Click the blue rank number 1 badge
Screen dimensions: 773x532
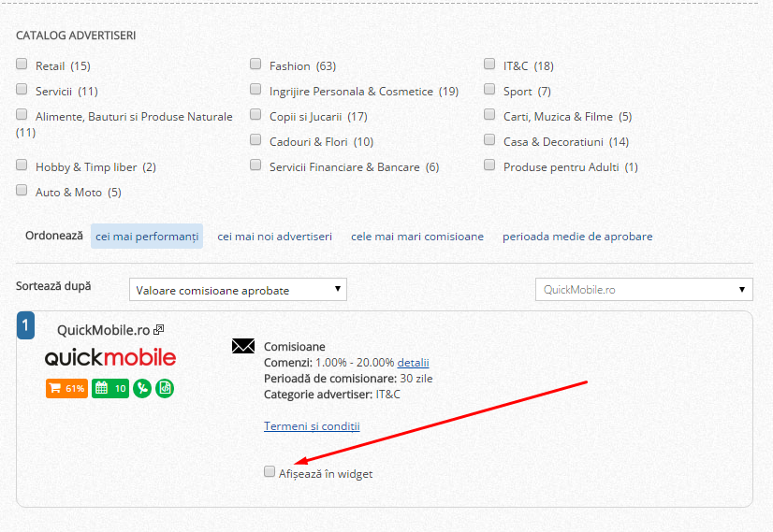[x=25, y=325]
